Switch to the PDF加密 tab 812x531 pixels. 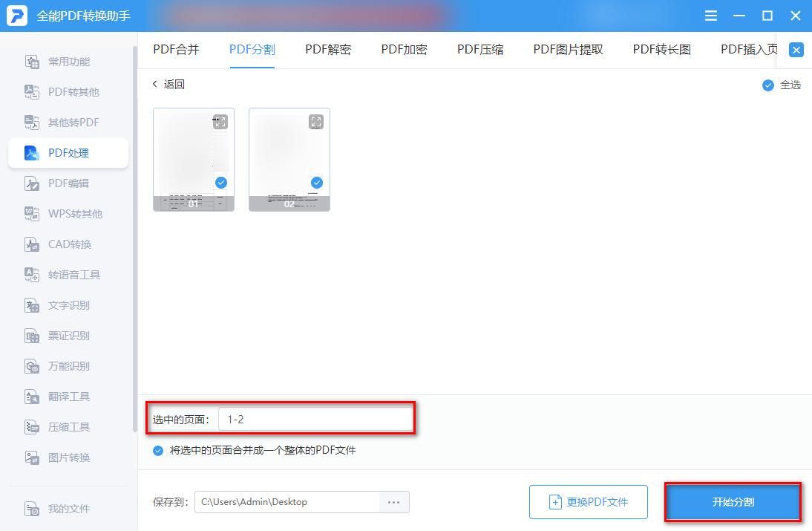pos(404,50)
